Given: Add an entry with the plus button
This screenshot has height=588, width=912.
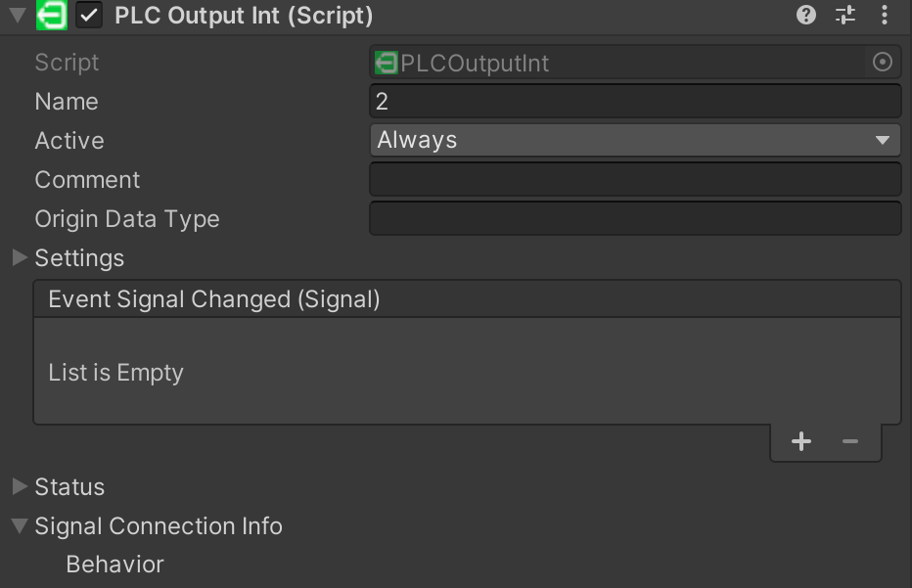Looking at the screenshot, I should pos(801,442).
